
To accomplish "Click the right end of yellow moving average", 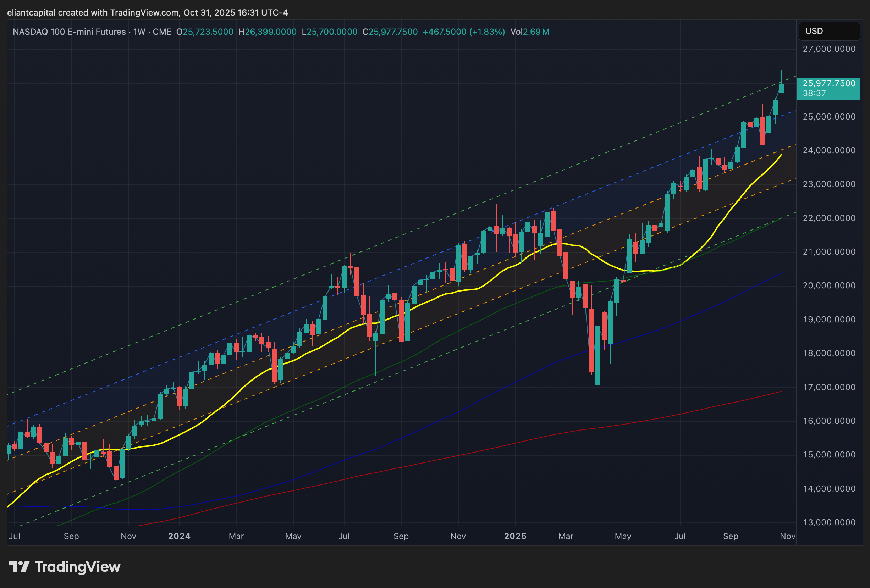I will 781,155.
